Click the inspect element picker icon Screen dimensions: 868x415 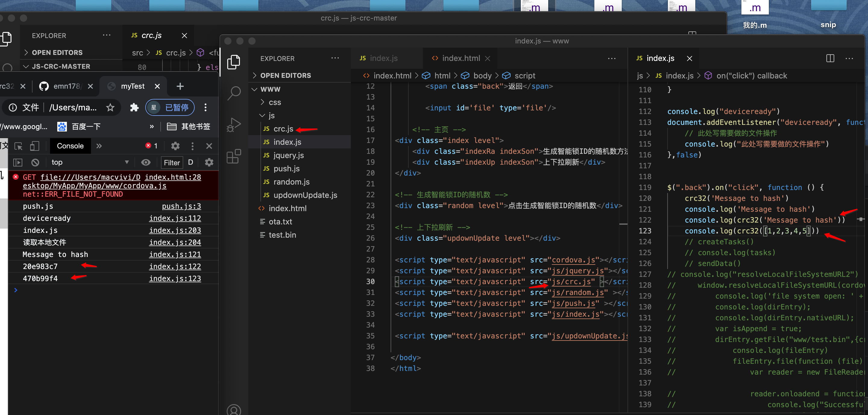coord(18,146)
